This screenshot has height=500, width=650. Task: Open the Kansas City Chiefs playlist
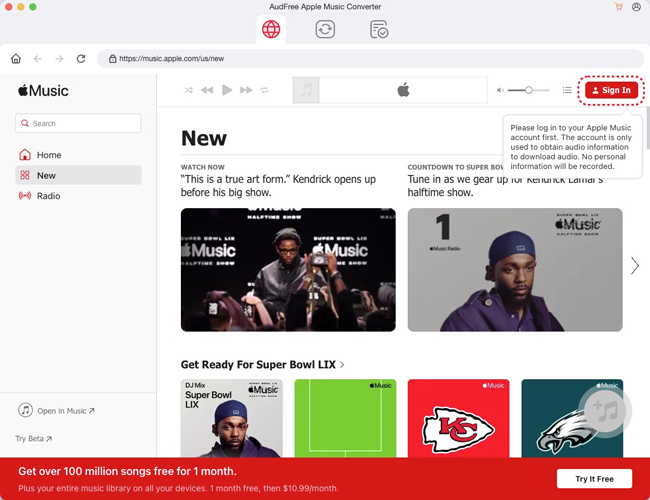tap(458, 418)
